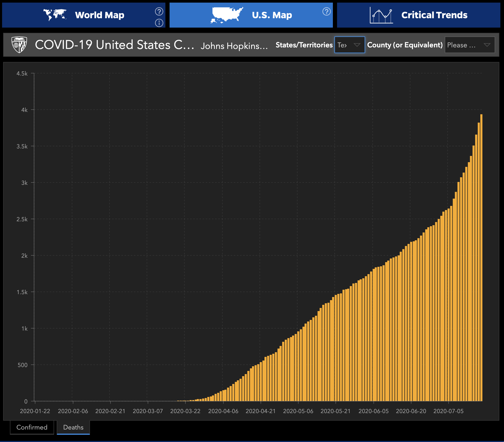504x442 pixels.
Task: Click the 3k y-axis label
Action: 24,183
